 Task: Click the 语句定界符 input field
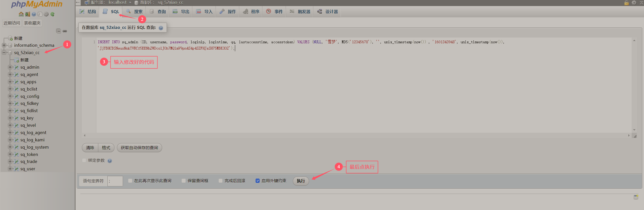tap(115, 181)
